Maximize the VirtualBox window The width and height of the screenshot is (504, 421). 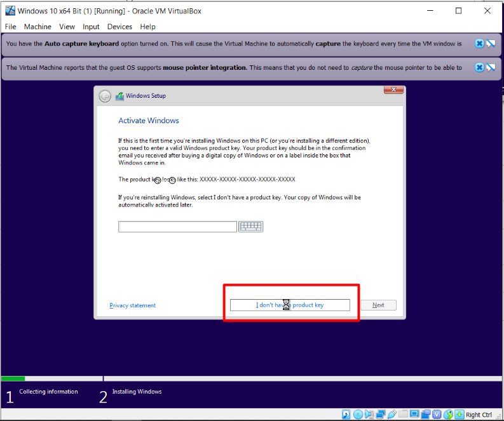click(x=459, y=11)
